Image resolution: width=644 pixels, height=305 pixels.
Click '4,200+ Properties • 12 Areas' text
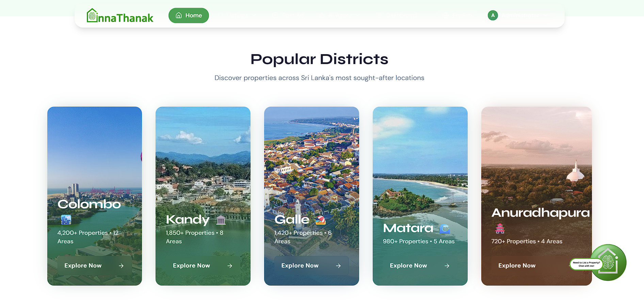[88, 237]
